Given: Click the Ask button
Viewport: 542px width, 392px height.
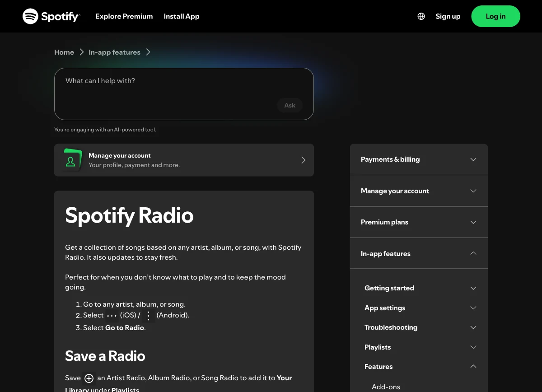Looking at the screenshot, I should [x=290, y=105].
